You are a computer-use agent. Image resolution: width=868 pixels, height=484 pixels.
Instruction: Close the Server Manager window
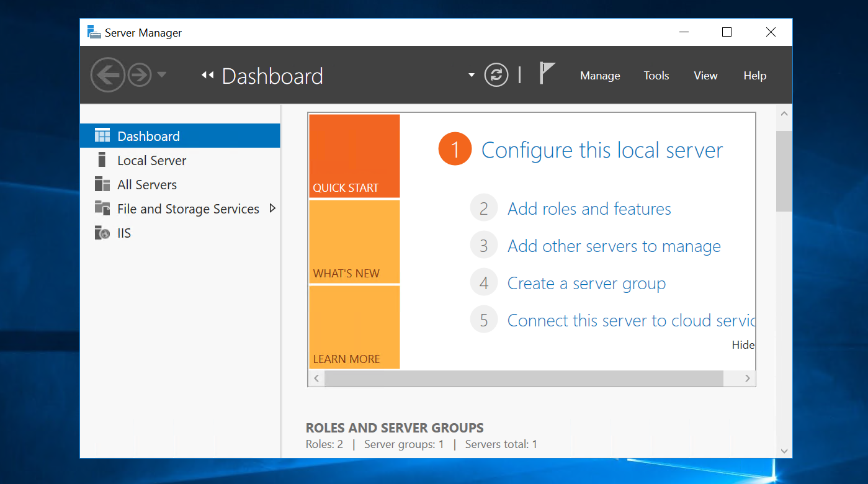coord(771,32)
